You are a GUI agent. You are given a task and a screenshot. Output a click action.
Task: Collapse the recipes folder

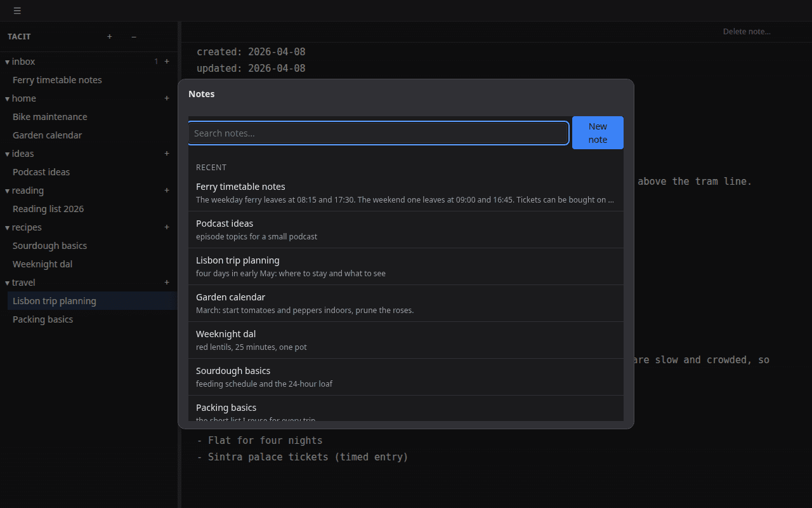coord(8,227)
